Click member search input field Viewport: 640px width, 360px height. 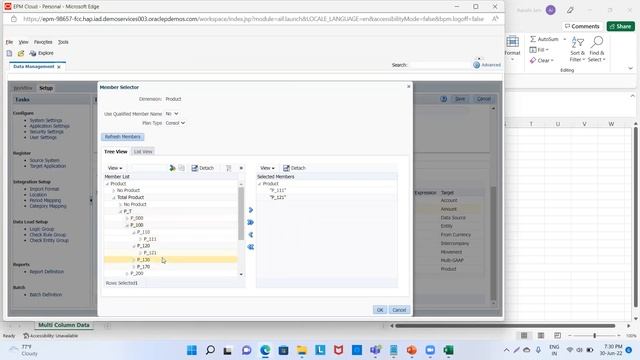tap(149, 168)
